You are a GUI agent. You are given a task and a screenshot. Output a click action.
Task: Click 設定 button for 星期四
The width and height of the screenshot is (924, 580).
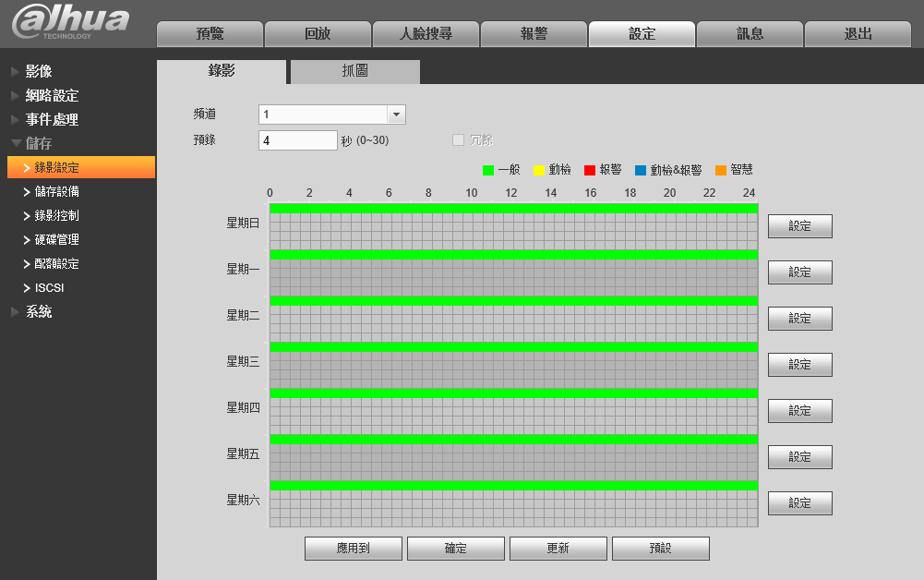pos(799,411)
